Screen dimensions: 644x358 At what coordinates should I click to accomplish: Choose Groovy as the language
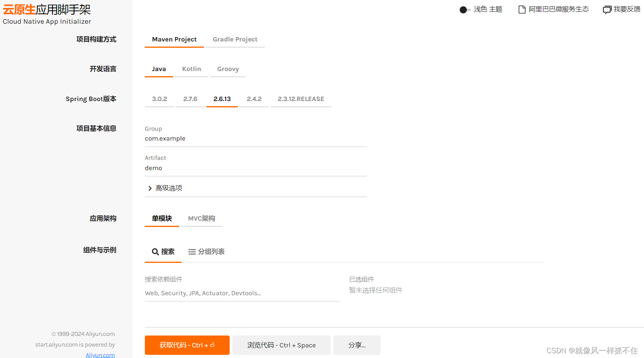pos(228,69)
